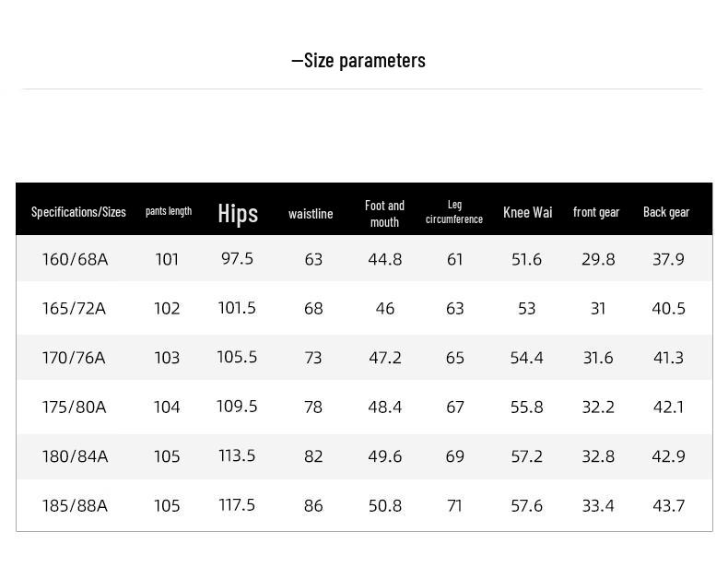Click the "Back gear" column header
The width and height of the screenshot is (728, 579).
pyautogui.click(x=666, y=212)
